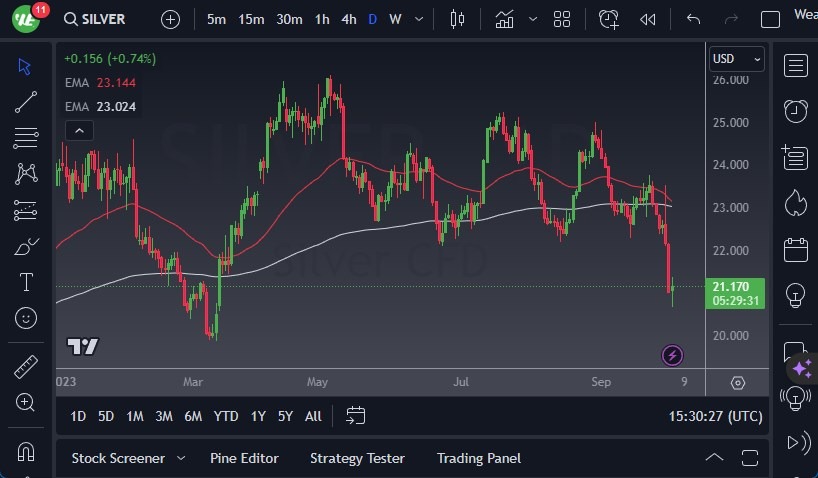This screenshot has height=478, width=818.
Task: Open the USD currency dropdown
Action: [736, 59]
